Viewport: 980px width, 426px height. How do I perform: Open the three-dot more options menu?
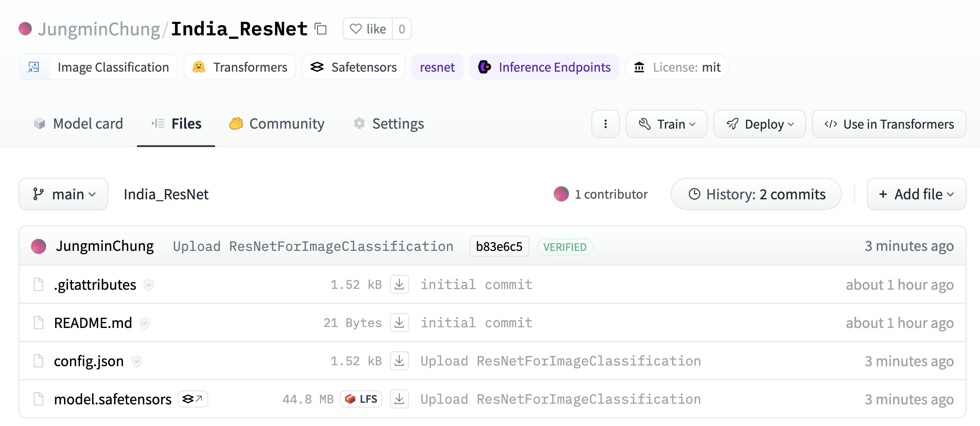(x=606, y=124)
